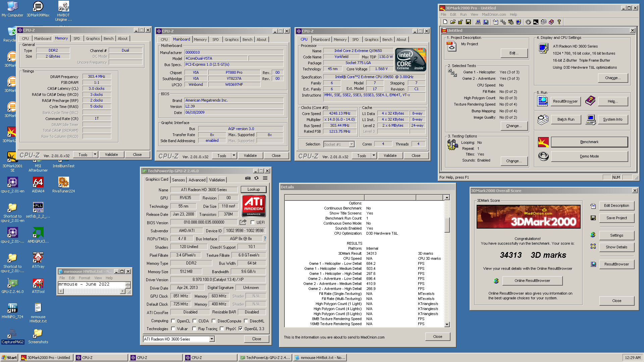Open the ATITool desktop icon
The image size is (644, 362).
pos(38,286)
